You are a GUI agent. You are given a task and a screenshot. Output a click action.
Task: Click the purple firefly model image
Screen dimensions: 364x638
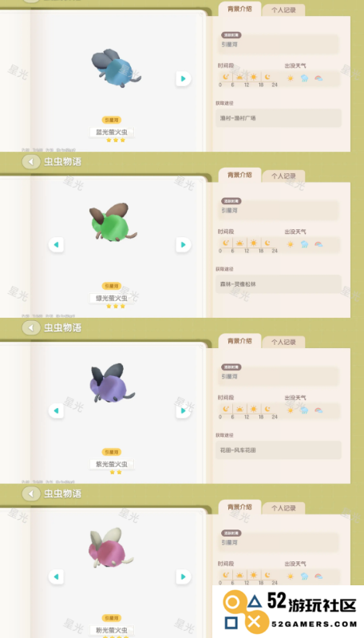click(111, 383)
